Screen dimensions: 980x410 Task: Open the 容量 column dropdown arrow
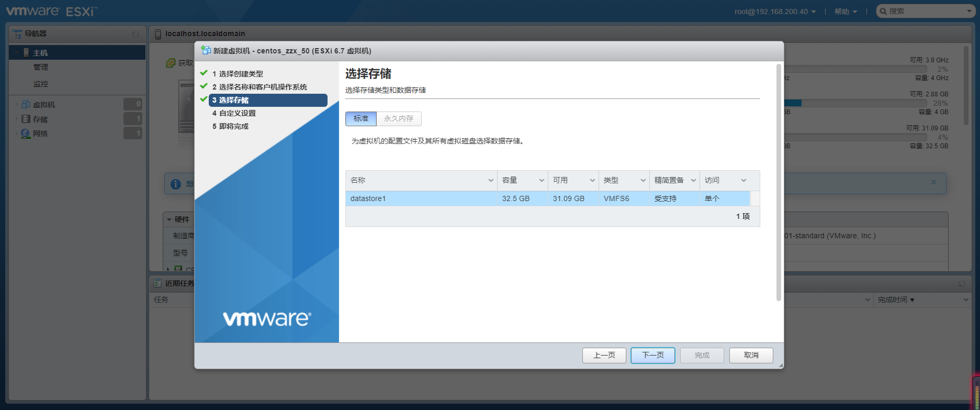tap(542, 181)
